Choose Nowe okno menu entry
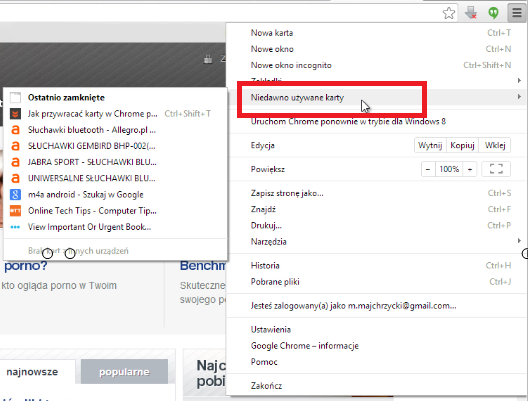 coord(375,49)
